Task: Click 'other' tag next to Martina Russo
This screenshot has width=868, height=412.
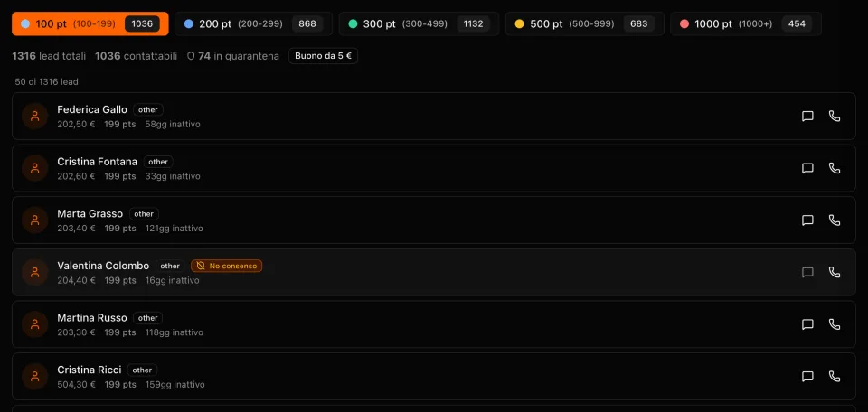Action: pos(147,318)
